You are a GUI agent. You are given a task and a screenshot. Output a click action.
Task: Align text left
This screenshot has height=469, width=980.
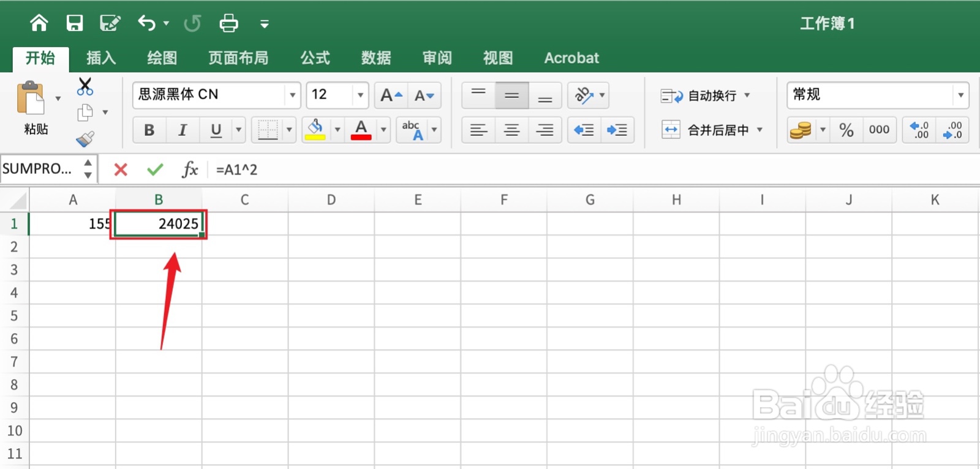478,130
